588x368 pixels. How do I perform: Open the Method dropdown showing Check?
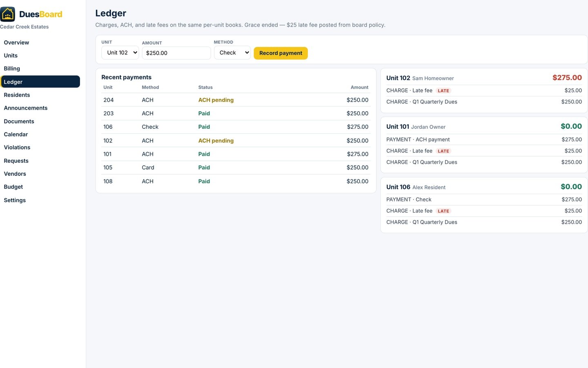(x=232, y=53)
